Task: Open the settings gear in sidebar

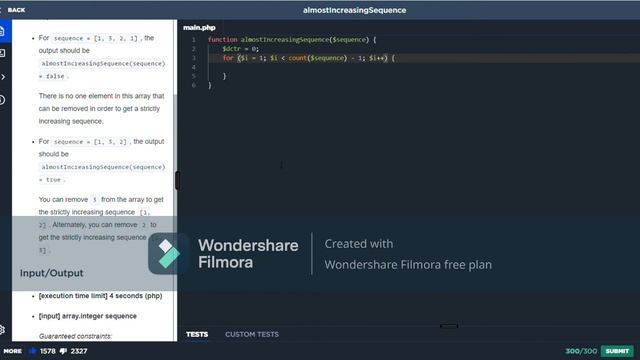Action: 2,329
